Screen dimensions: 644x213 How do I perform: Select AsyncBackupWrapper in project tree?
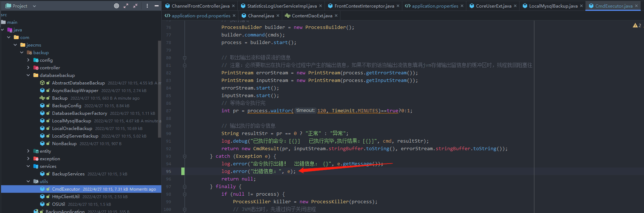point(75,90)
